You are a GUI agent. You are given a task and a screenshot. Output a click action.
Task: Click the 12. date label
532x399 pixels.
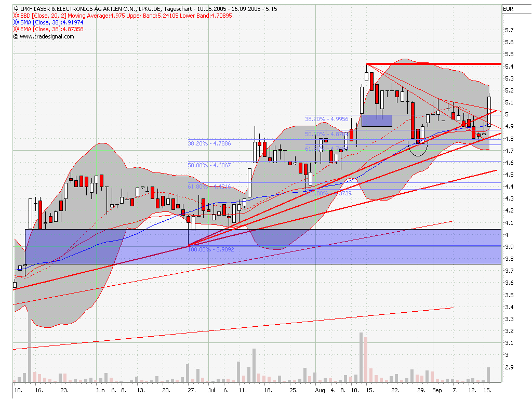[x=472, y=390]
